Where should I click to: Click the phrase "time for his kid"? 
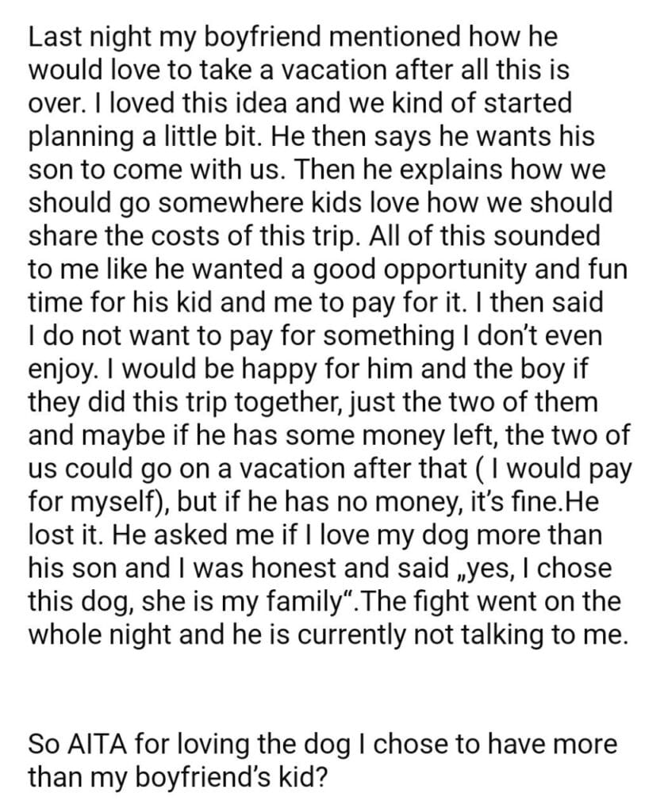click(x=125, y=302)
